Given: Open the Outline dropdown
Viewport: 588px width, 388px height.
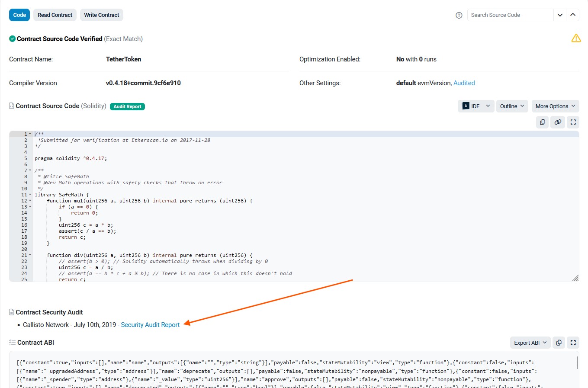Looking at the screenshot, I should click(512, 106).
